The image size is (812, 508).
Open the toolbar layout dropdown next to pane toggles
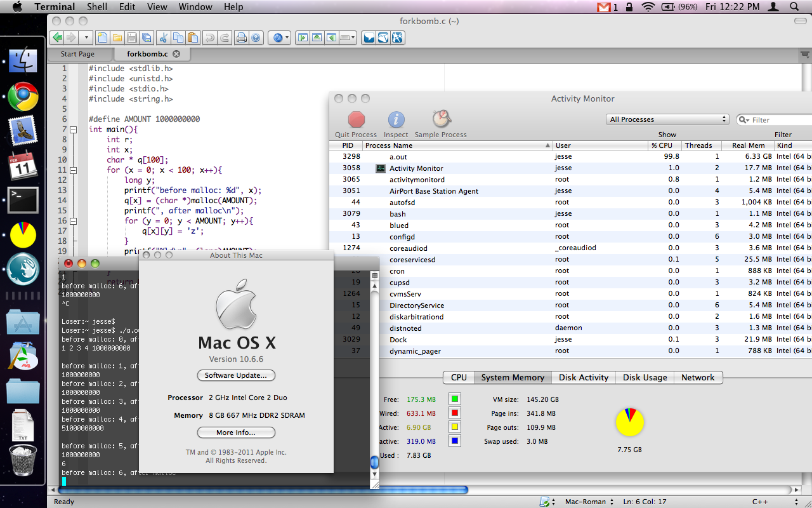click(348, 37)
